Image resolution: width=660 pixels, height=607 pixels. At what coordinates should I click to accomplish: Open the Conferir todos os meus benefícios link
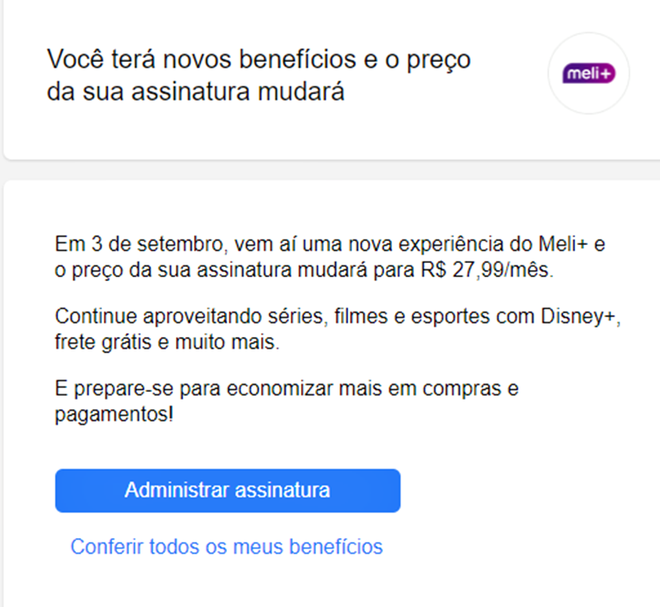pos(226,547)
